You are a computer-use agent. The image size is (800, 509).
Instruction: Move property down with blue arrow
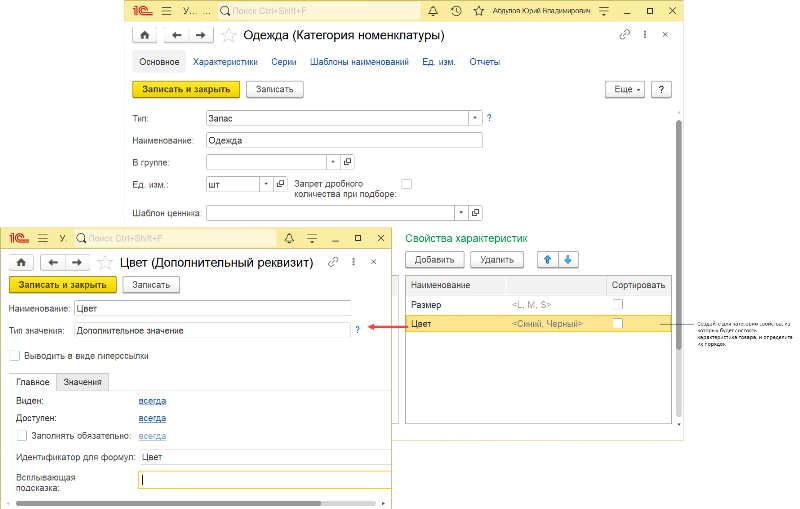click(568, 260)
